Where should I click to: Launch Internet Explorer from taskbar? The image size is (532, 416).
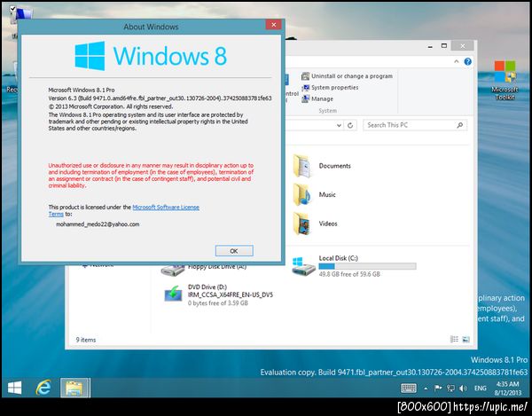[43, 388]
